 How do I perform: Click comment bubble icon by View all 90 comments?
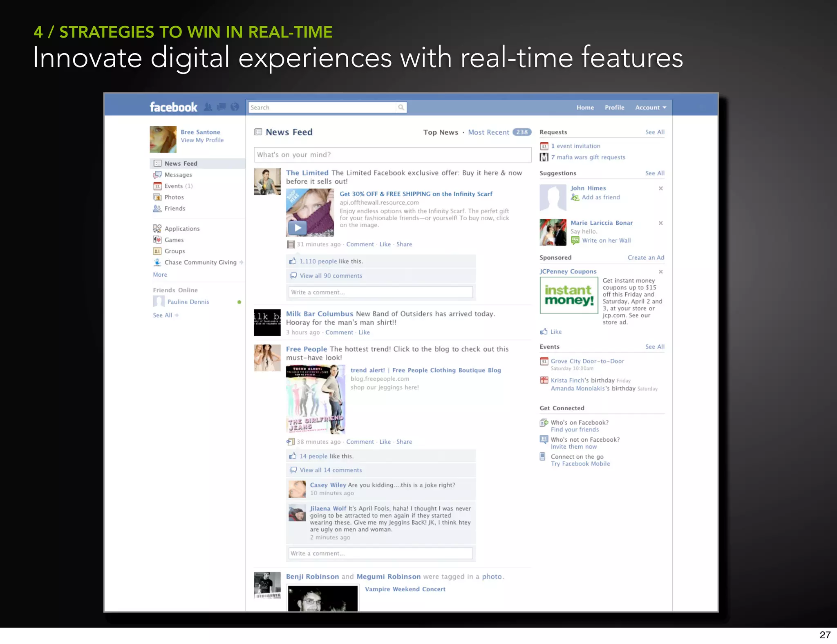[293, 275]
